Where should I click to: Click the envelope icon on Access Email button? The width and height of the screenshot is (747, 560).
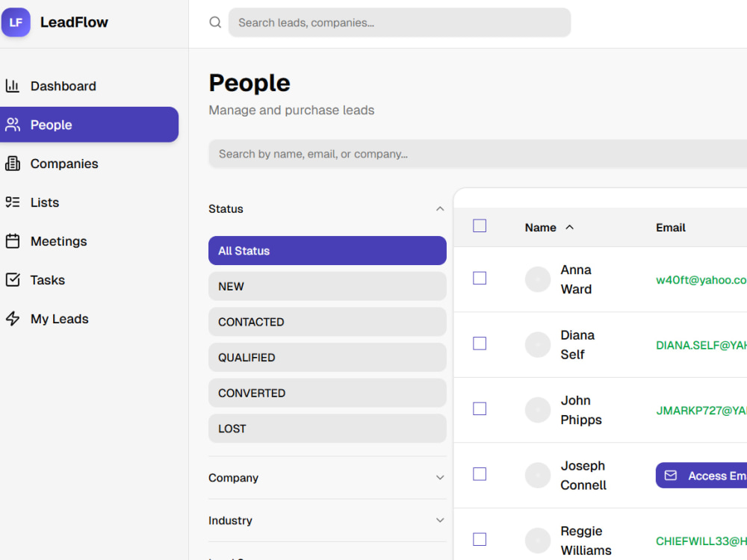[x=670, y=475]
